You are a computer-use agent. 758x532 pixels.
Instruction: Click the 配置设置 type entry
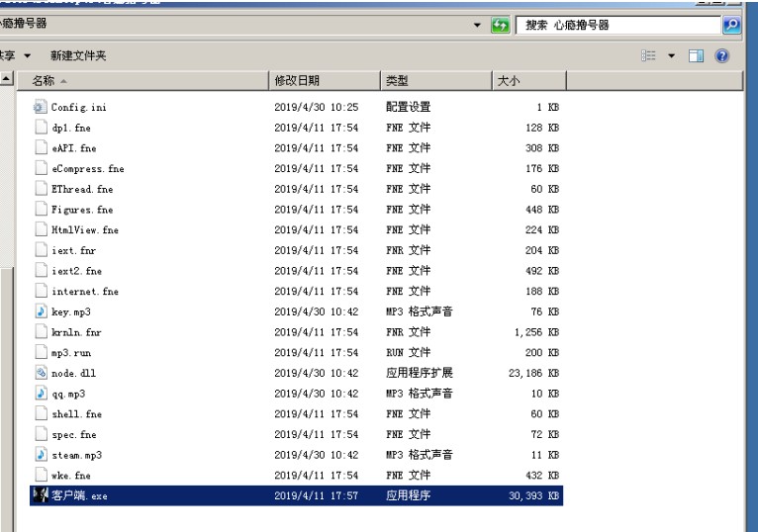click(408, 107)
